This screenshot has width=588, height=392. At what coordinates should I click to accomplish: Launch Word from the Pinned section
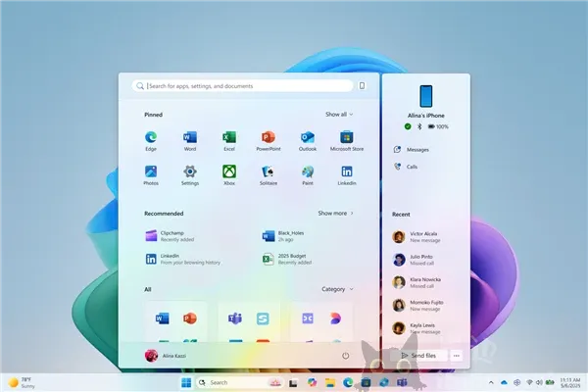(190, 141)
